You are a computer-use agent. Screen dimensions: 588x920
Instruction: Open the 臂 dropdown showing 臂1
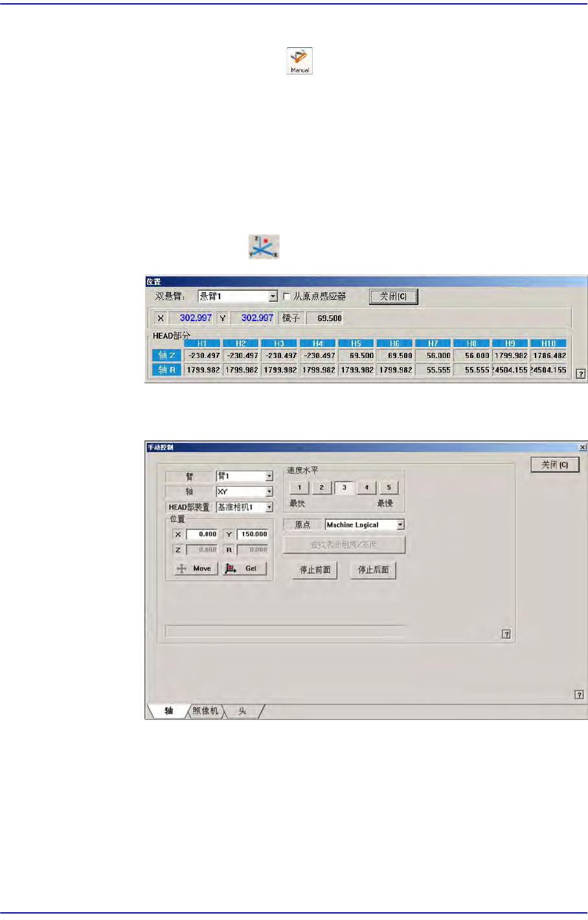click(245, 477)
